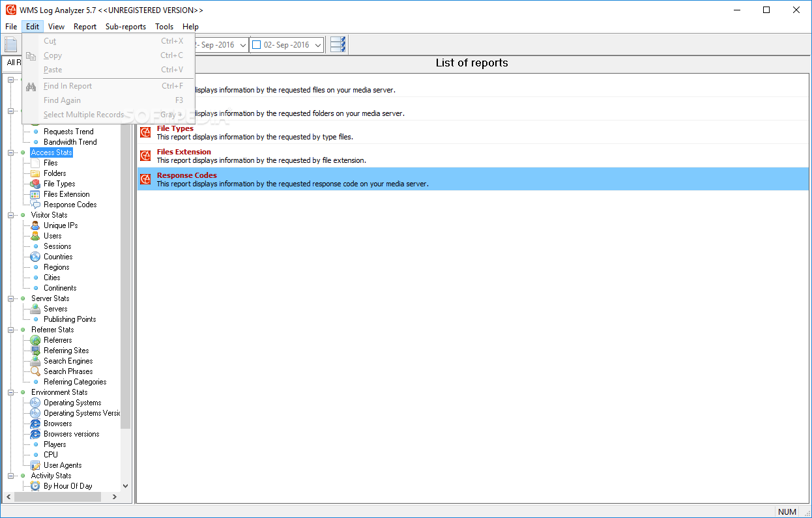Select 'Players' in the tree

coord(55,444)
